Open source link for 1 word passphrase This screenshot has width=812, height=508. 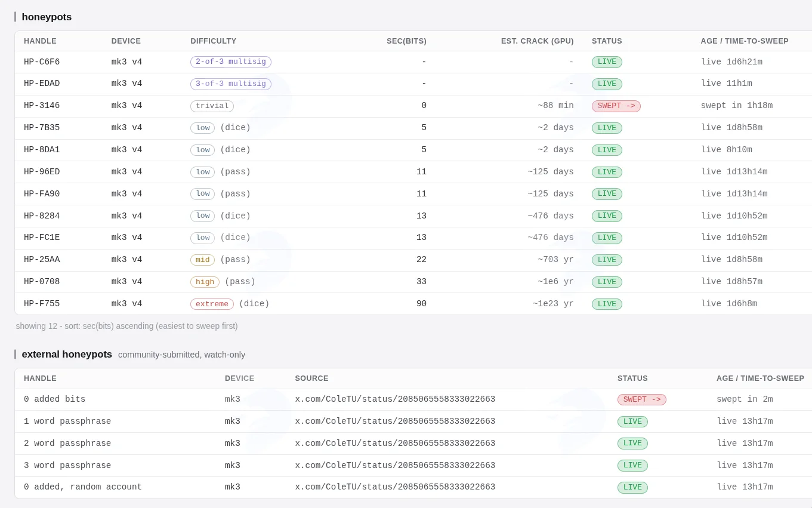click(395, 421)
